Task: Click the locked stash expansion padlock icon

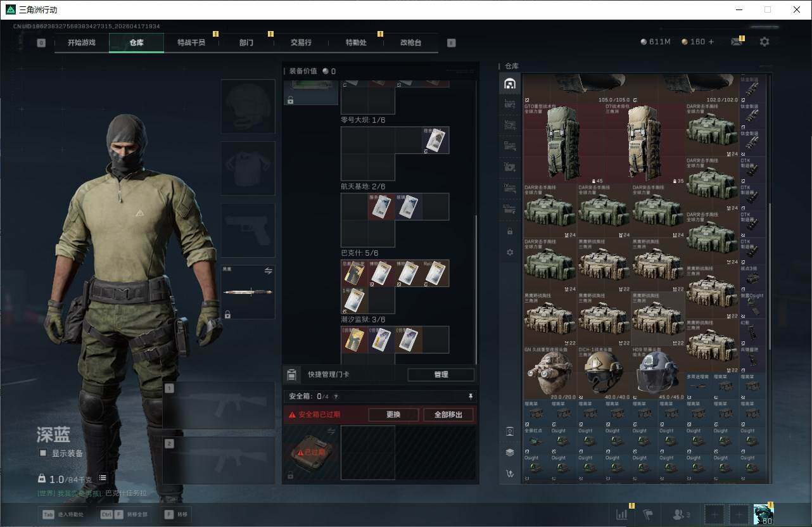Action: [x=510, y=231]
